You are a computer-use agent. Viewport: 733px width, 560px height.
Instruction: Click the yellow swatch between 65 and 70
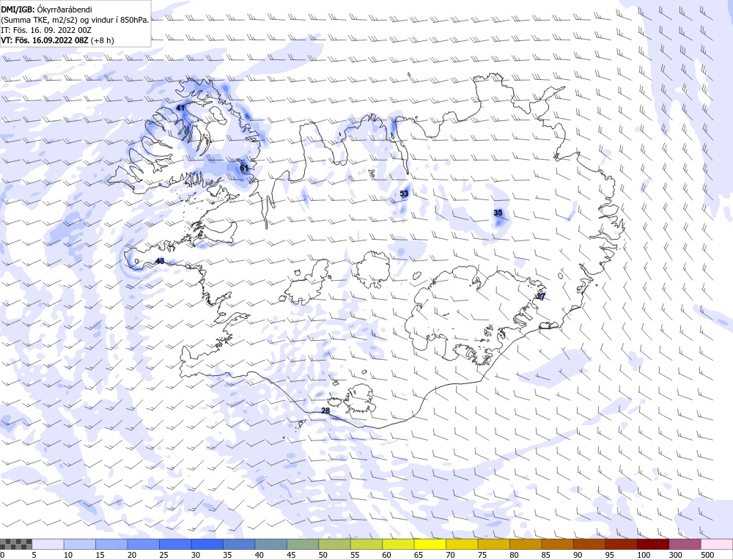click(430, 544)
